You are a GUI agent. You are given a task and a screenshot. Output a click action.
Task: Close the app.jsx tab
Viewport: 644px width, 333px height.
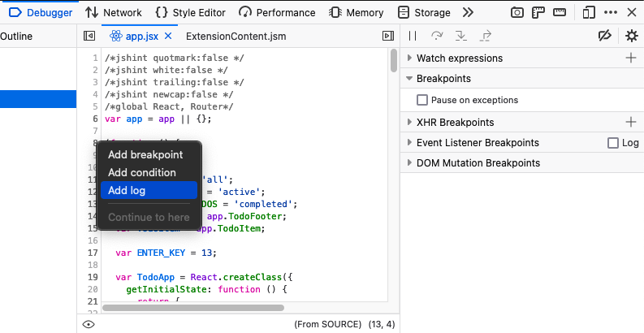point(168,36)
